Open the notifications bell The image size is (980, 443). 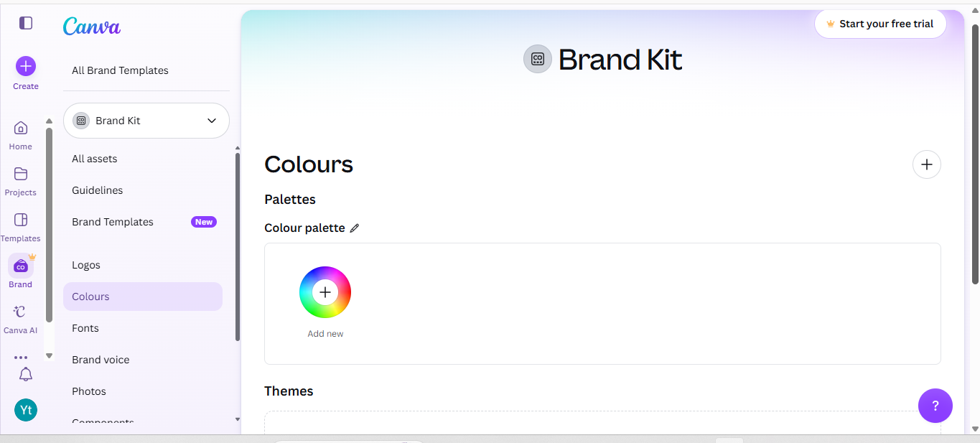[26, 374]
